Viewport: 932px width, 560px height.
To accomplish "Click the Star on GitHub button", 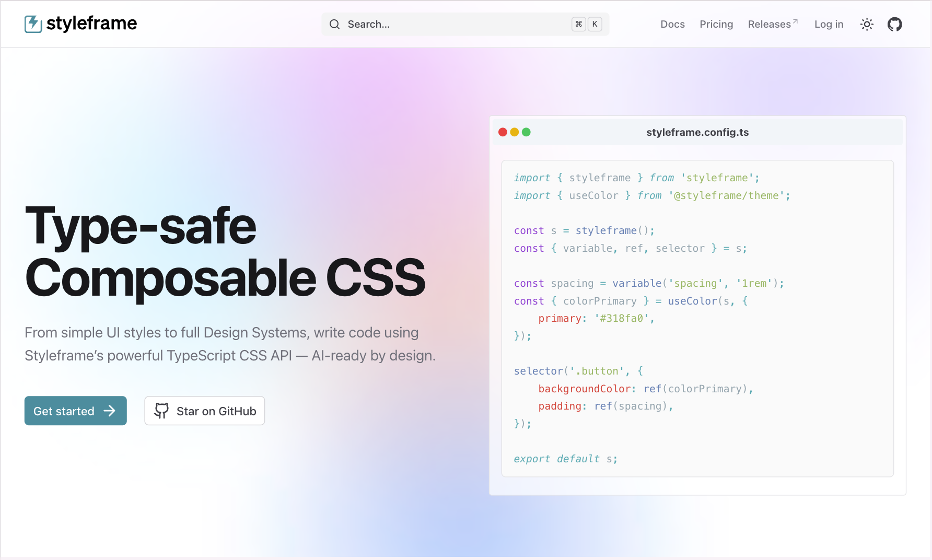I will tap(204, 411).
